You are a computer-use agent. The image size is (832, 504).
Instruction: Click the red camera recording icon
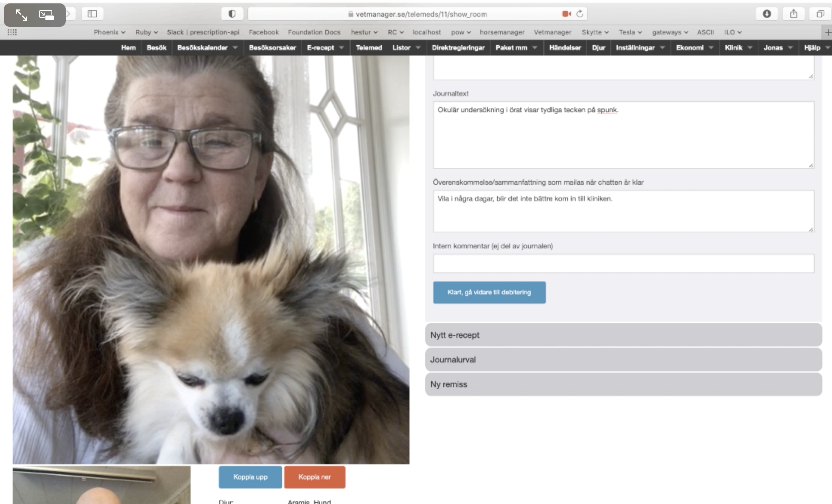[566, 14]
